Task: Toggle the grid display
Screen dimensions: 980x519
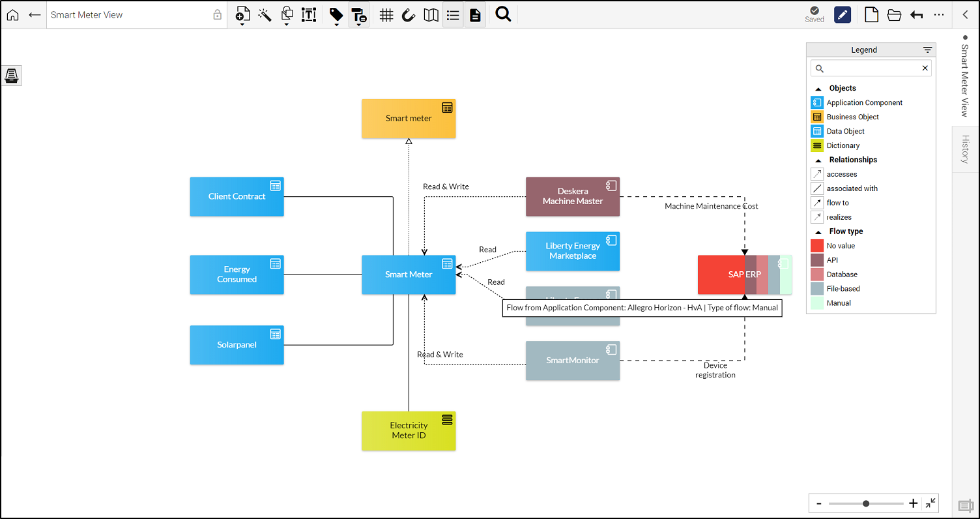Action: click(386, 15)
